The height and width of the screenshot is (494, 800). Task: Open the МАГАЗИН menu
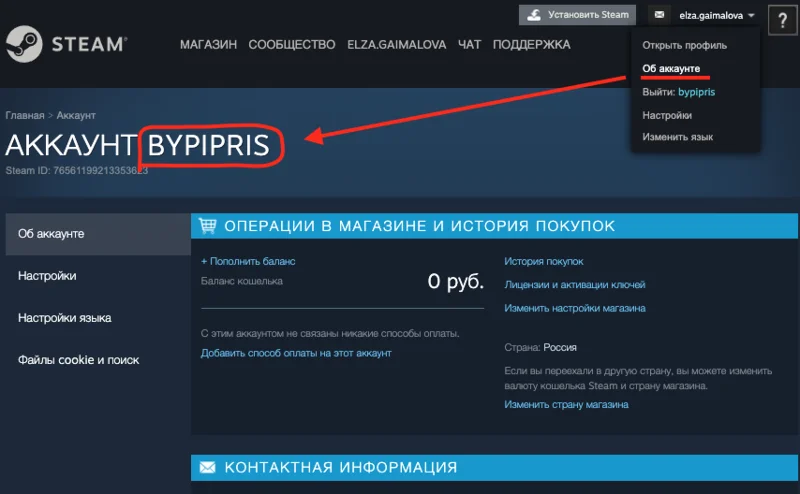[x=208, y=45]
